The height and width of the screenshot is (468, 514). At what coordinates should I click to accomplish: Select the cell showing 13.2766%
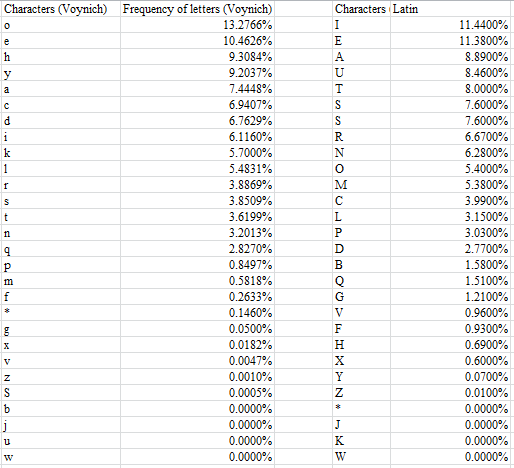[197, 25]
